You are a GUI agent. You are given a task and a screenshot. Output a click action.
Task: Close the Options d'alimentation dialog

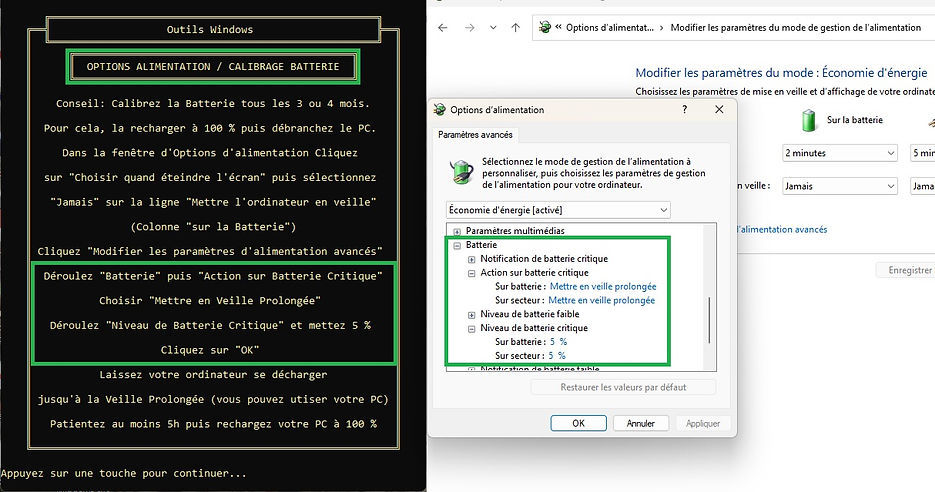tap(719, 109)
